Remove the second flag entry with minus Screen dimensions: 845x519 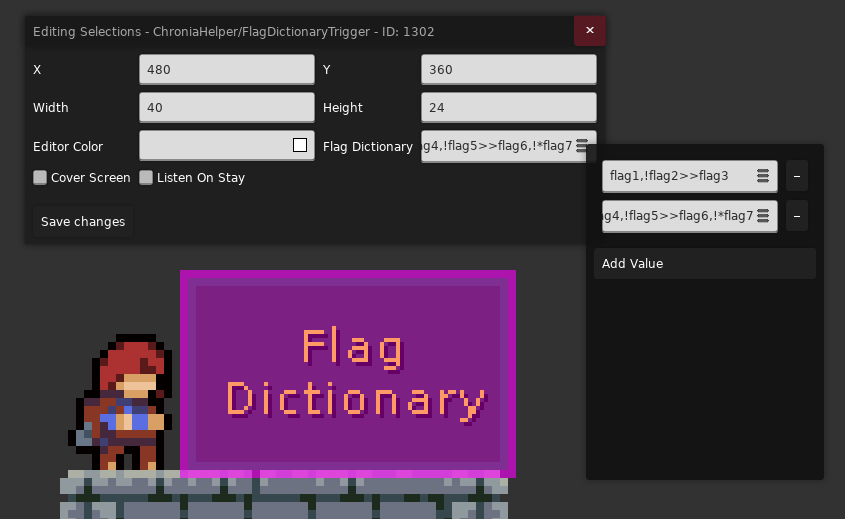point(796,216)
